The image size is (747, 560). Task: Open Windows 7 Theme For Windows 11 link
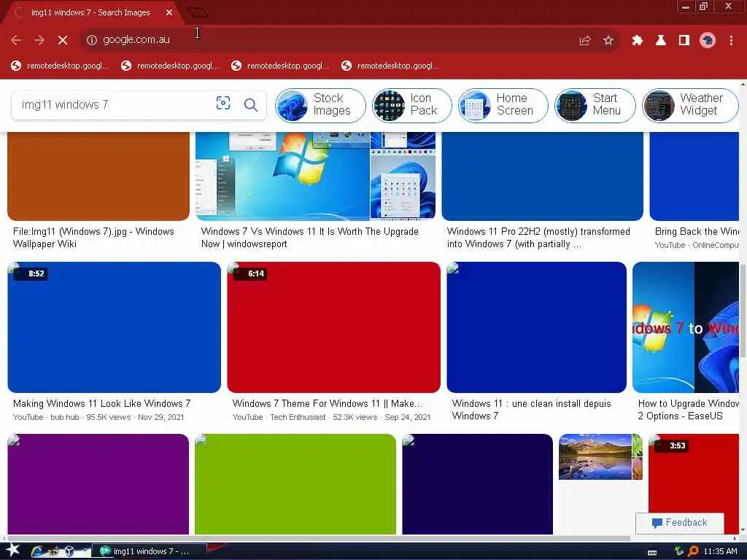[x=328, y=403]
